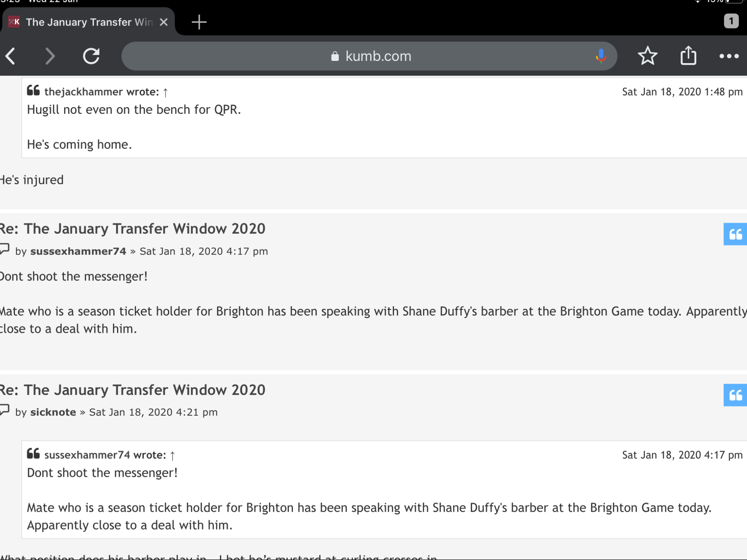Screen dimensions: 747x560
Task: Select quote timestamp 'Sat Jan 18, 2020 1:48 pm'
Action: point(682,92)
